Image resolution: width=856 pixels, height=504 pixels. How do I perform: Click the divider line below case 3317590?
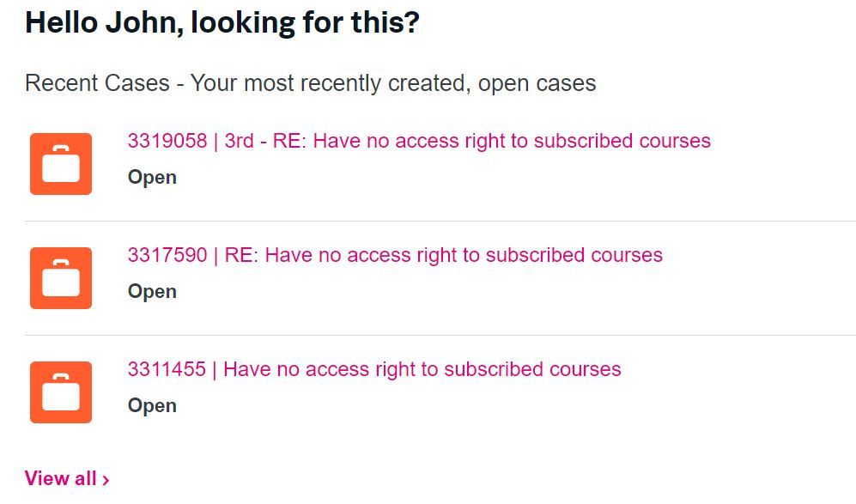[x=440, y=335]
